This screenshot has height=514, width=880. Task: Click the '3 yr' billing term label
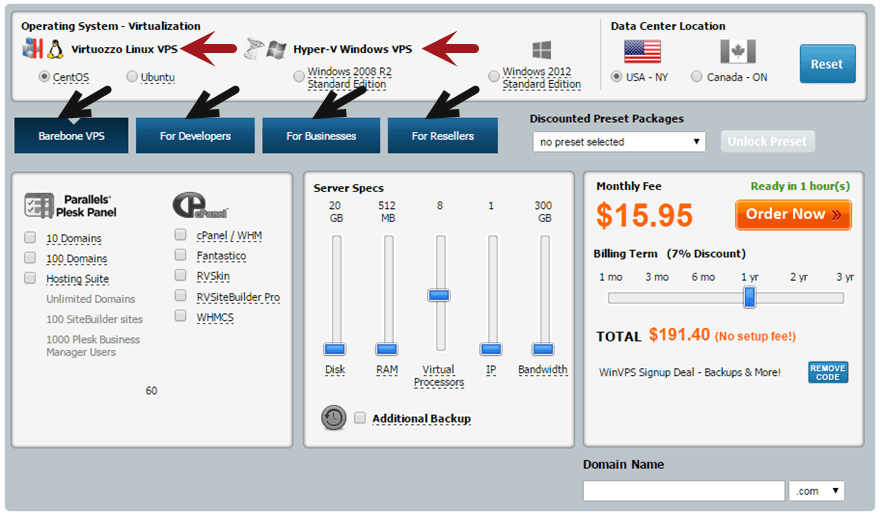coord(845,277)
